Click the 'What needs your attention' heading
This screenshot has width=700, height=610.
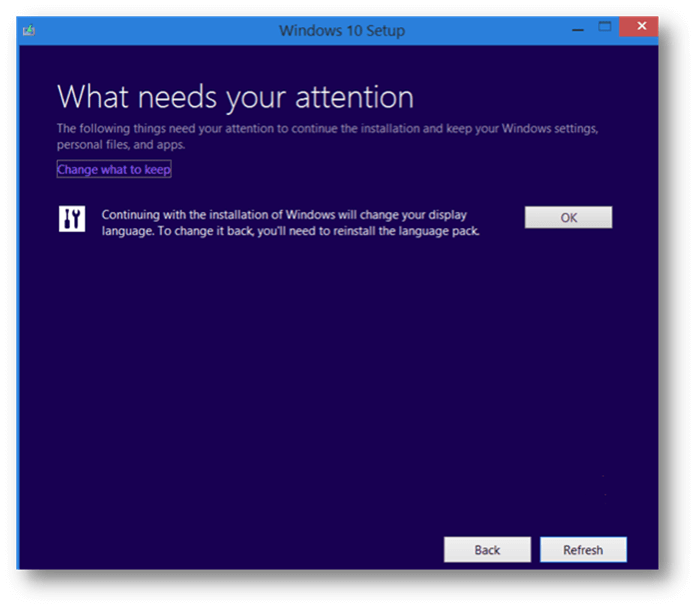(235, 96)
